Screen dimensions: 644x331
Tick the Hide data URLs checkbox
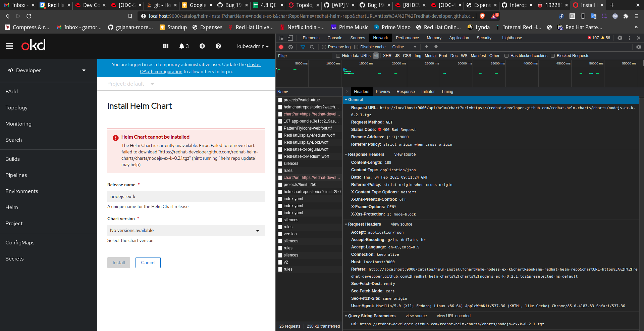click(x=338, y=56)
